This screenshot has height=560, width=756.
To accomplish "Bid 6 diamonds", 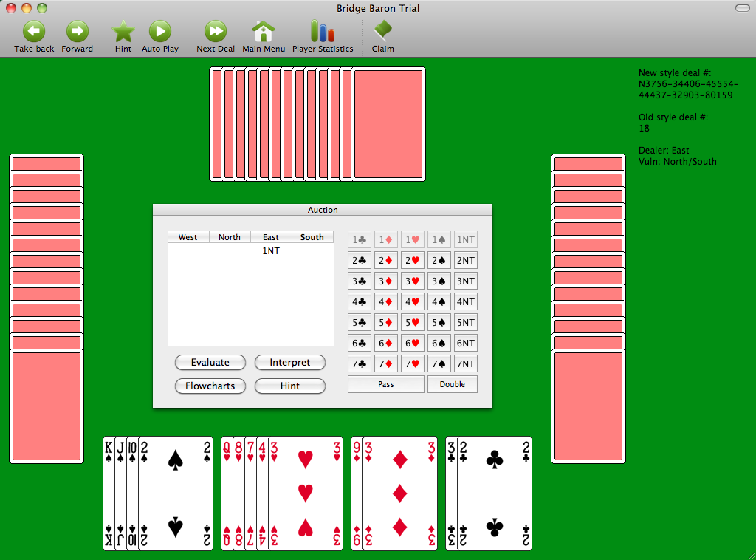I will 385,344.
